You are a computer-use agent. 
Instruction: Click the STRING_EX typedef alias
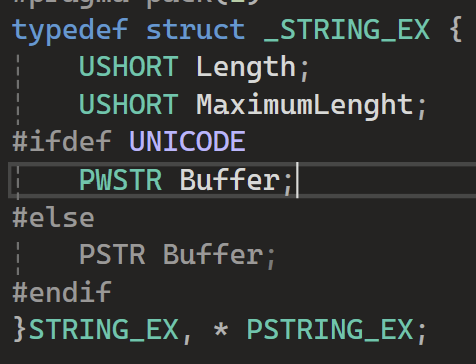[x=104, y=330]
